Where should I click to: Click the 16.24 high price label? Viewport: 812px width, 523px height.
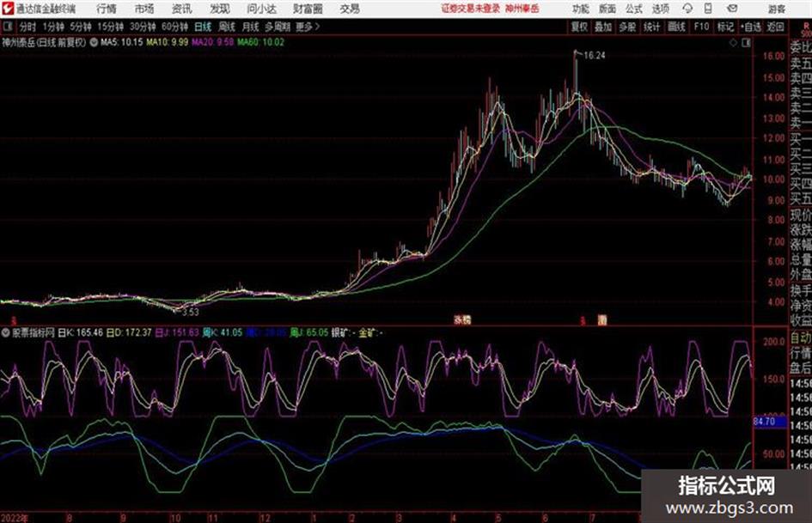[594, 56]
